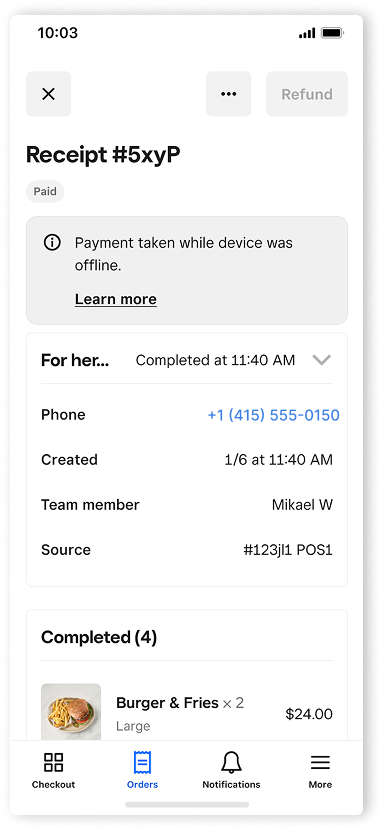The image size is (383, 830).
Task: Switch to the Checkout tab
Action: [53, 771]
